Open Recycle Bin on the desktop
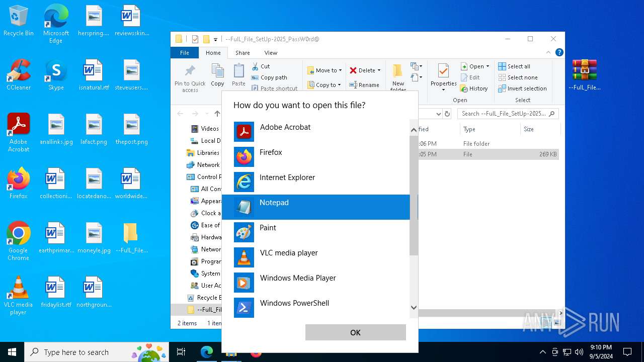 tap(19, 21)
